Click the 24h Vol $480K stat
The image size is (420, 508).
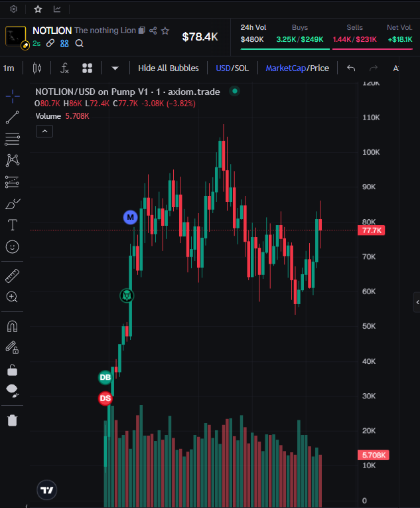click(252, 34)
